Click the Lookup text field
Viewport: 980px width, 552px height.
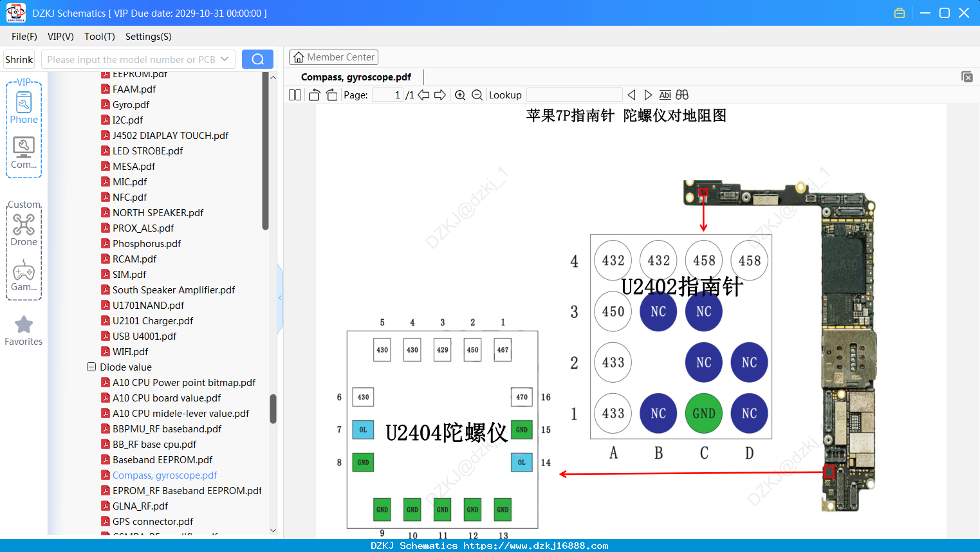tap(574, 95)
